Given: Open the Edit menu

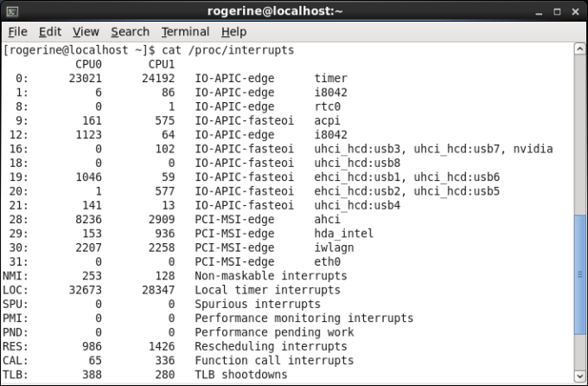Looking at the screenshot, I should (x=50, y=32).
